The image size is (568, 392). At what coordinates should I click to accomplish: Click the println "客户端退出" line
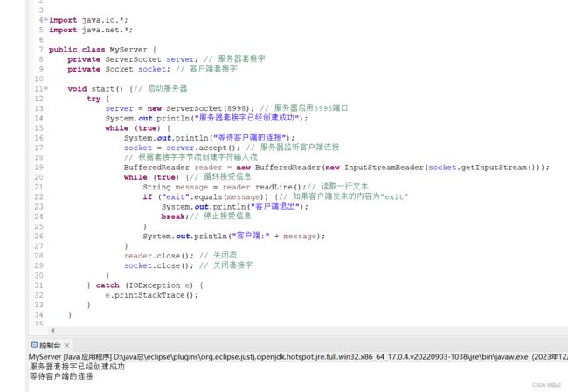(235, 206)
